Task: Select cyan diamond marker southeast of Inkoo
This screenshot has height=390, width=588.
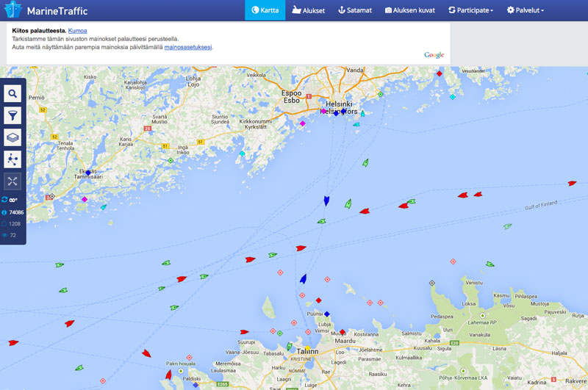Action: pyautogui.click(x=243, y=154)
